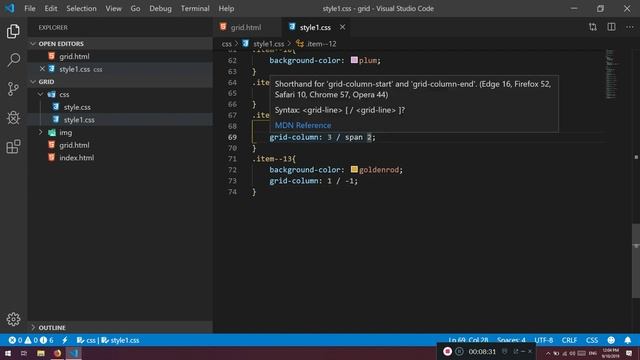Click the editor minimap
Image resolution: width=640 pixels, height=360 pixels.
pos(611,75)
